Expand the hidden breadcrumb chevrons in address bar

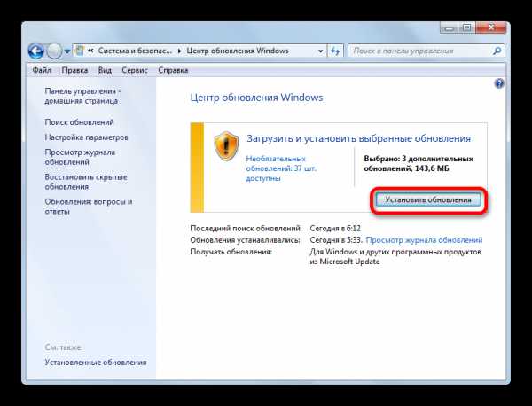(90, 51)
